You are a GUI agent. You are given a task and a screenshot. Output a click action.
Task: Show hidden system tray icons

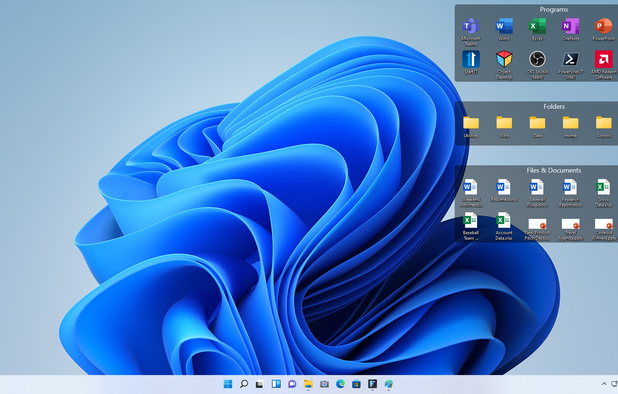[604, 384]
